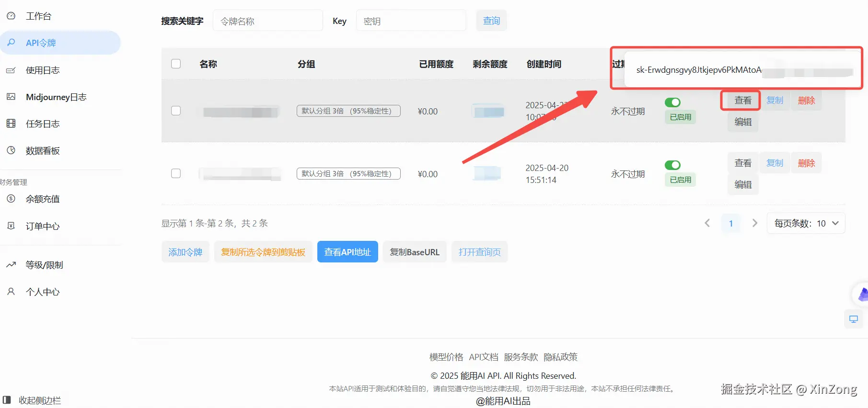
Task: Click 复制所选令牌到剪贴板 button
Action: (x=263, y=252)
